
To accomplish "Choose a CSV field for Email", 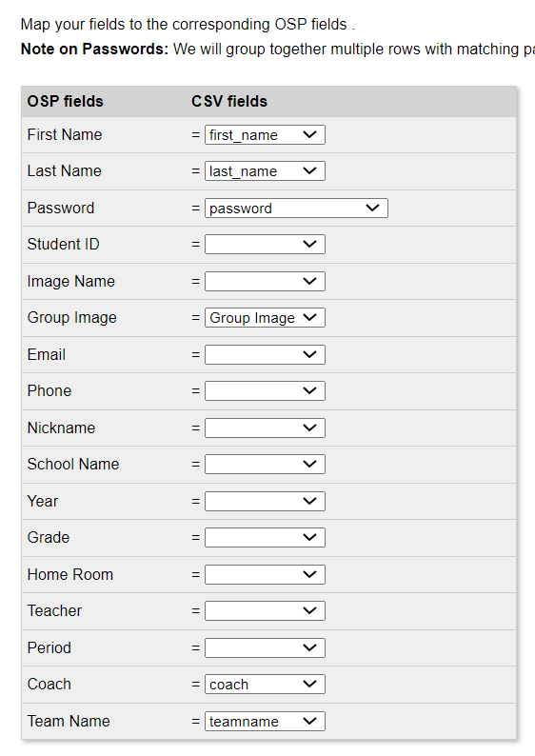I will 265,354.
